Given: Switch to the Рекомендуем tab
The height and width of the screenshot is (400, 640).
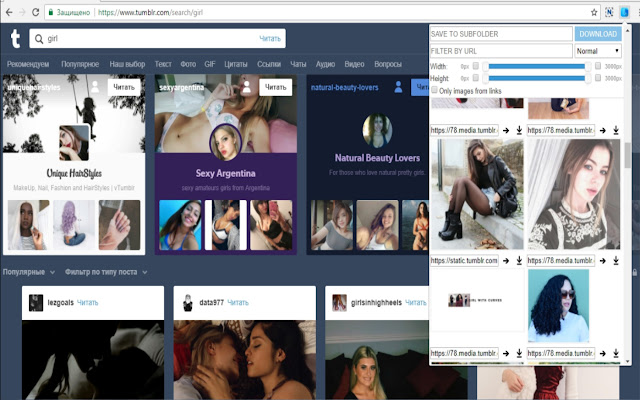Looking at the screenshot, I should click(28, 64).
